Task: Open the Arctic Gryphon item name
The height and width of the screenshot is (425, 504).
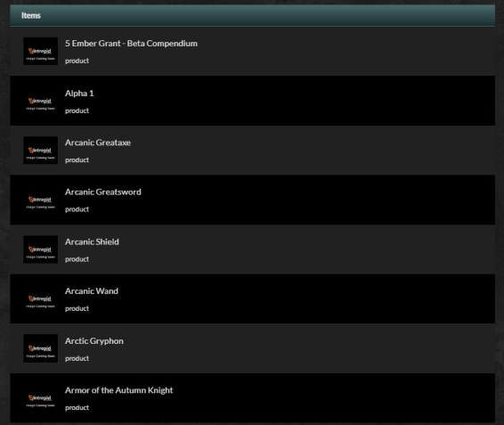Action: click(94, 341)
